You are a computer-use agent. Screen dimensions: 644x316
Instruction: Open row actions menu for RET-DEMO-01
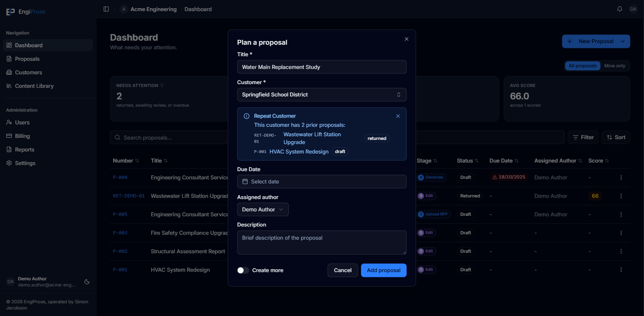point(621,196)
